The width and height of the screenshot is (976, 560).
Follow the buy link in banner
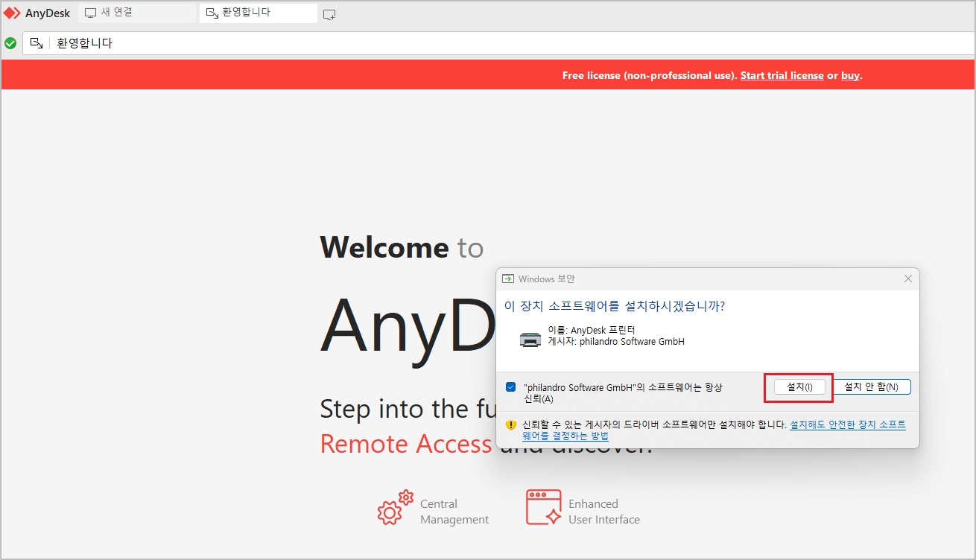[x=850, y=75]
